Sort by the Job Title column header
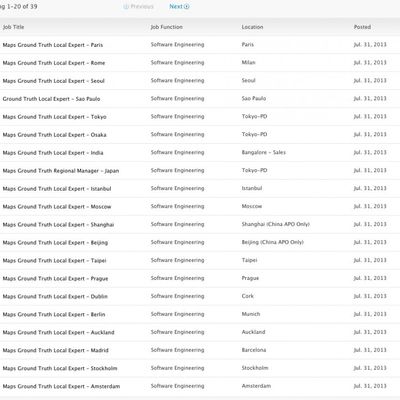The width and height of the screenshot is (400, 400). tap(13, 27)
